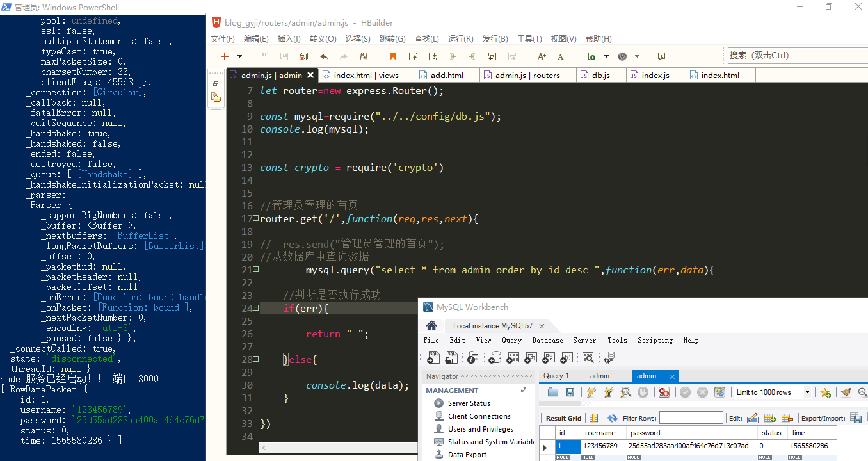The image size is (868, 461).
Task: Click the execute lightning bolt icon
Action: tap(591, 392)
